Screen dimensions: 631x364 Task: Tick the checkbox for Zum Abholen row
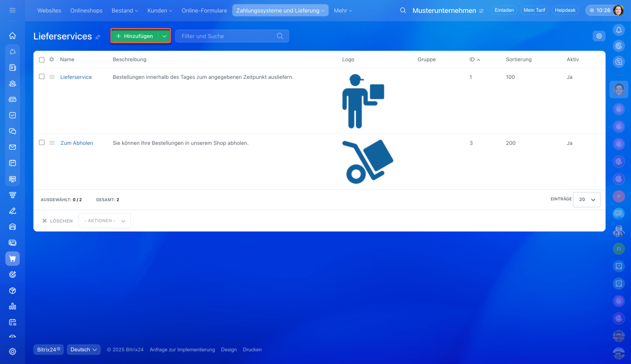click(x=42, y=142)
